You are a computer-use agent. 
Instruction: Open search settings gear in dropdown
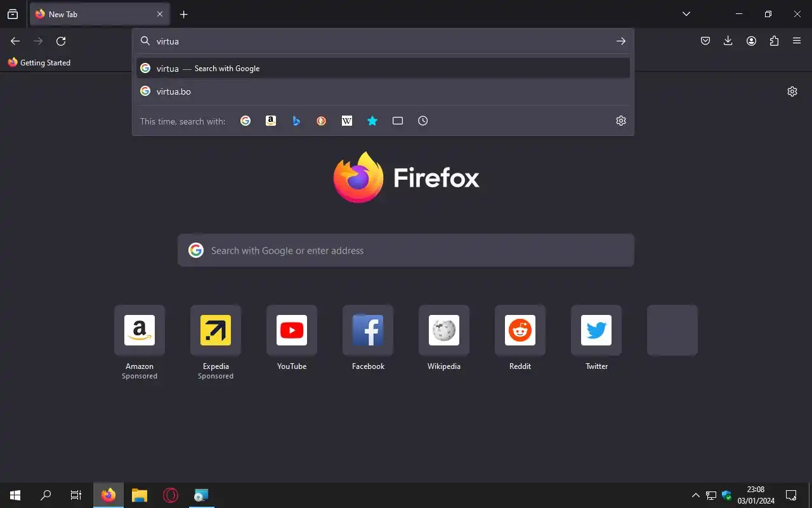click(621, 121)
